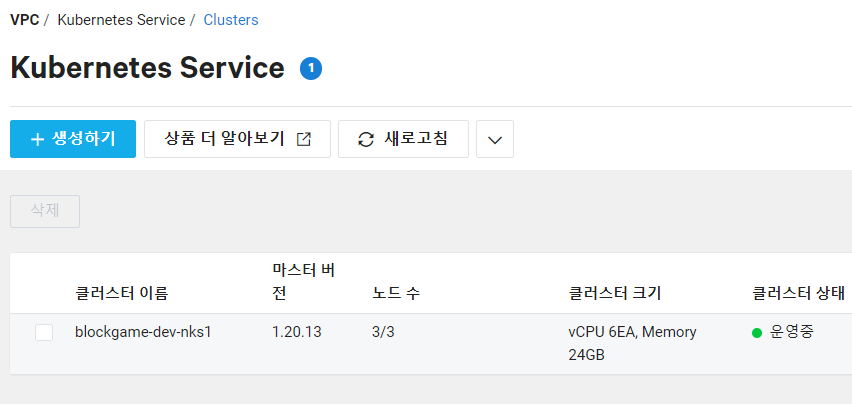This screenshot has height=404, width=852.
Task: Sort by 마스터 버전 column header
Action: (x=303, y=282)
